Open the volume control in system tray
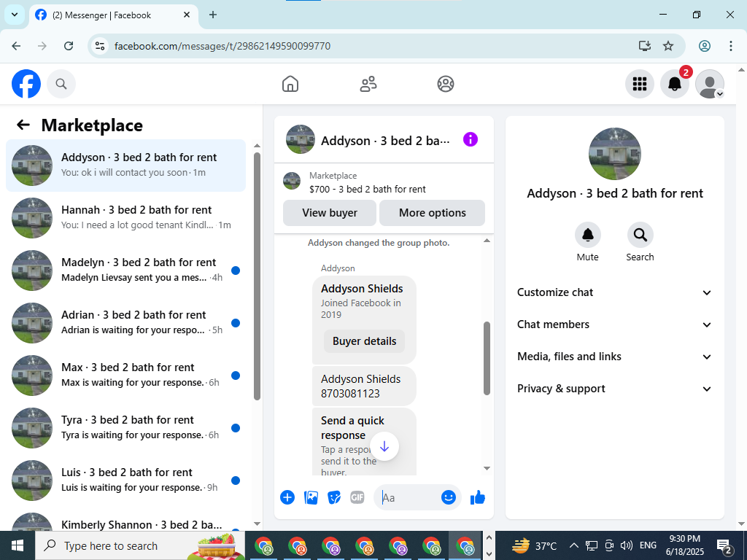This screenshot has width=747, height=560. pyautogui.click(x=627, y=545)
